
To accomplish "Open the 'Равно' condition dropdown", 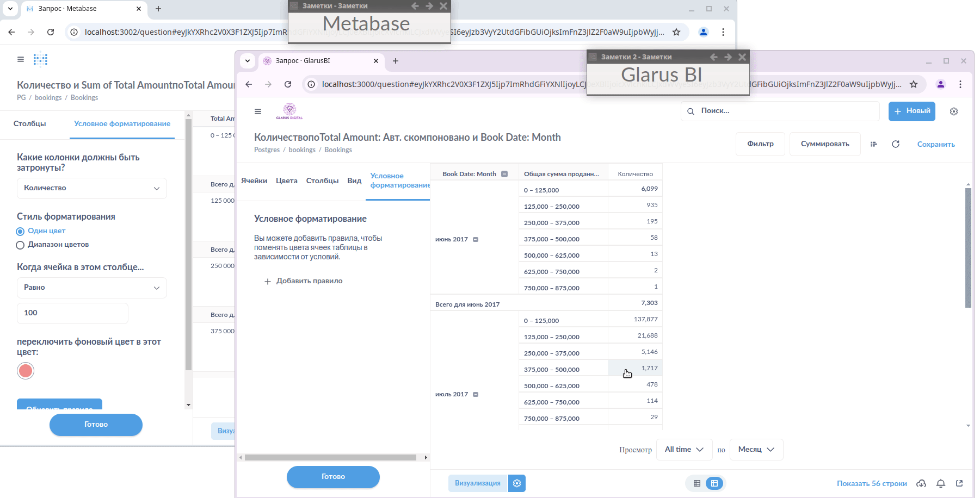I will coord(91,288).
